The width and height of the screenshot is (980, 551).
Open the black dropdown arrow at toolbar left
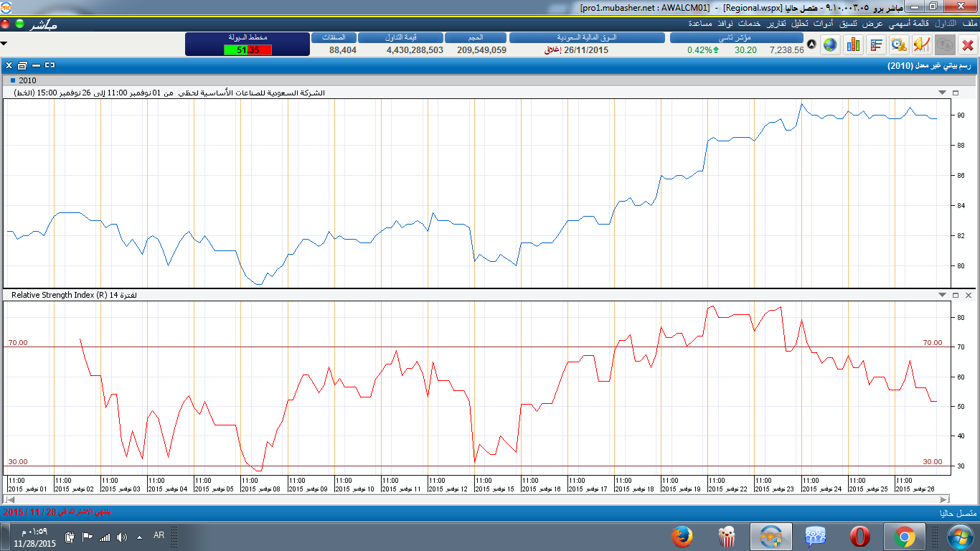(4, 44)
